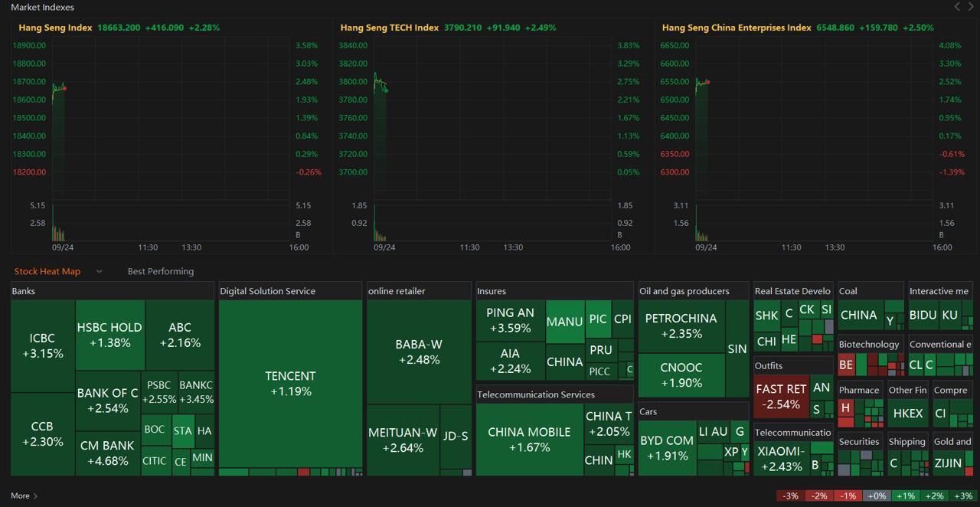Image resolution: width=980 pixels, height=507 pixels.
Task: Click the LI AU tile under Cars
Action: 714,431
